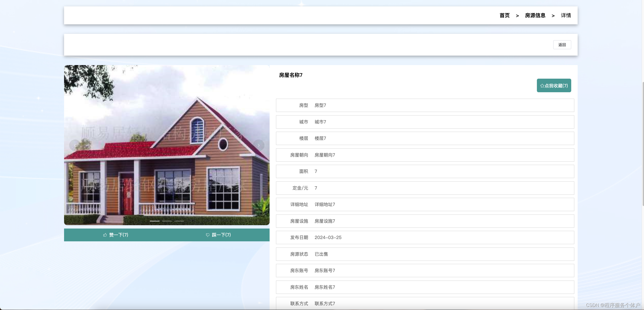The width and height of the screenshot is (644, 310).
Task: Click the 房源状态 已出售 row
Action: pyautogui.click(x=425, y=254)
